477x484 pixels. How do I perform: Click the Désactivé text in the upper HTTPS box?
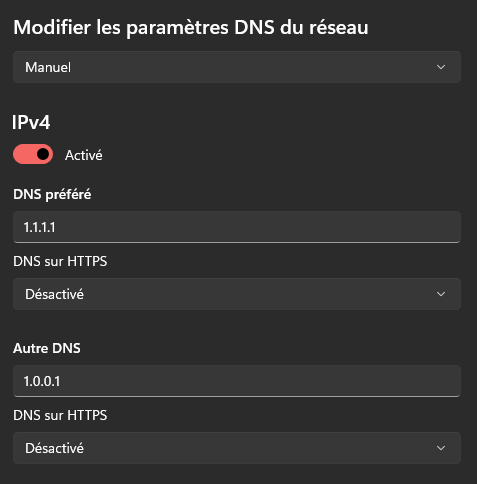tap(54, 294)
